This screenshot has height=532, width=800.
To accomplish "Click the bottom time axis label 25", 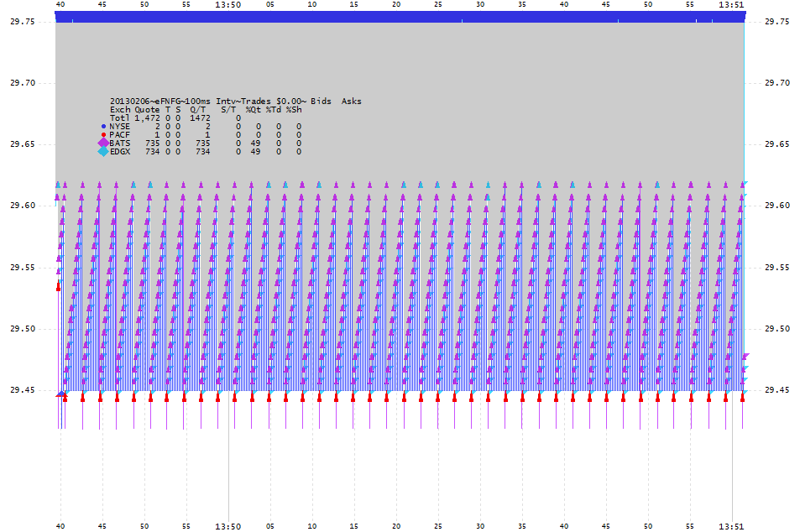I will tap(437, 526).
